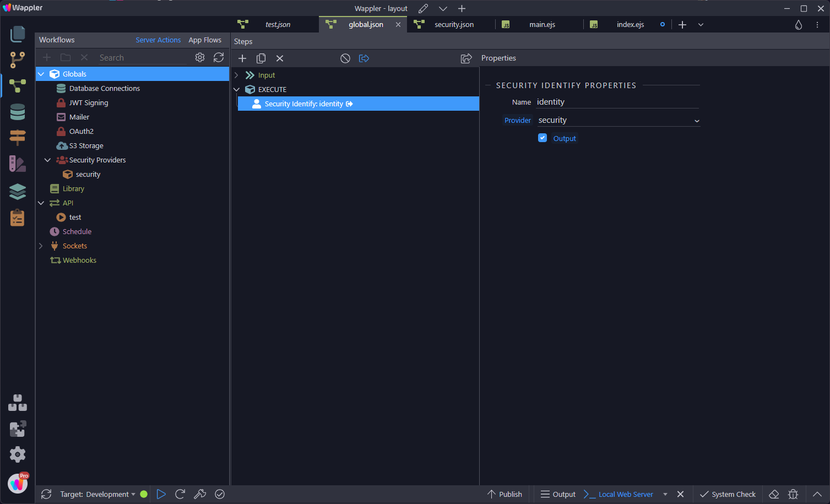Open the Git manager sidebar icon
The image size is (830, 504).
pyautogui.click(x=18, y=59)
